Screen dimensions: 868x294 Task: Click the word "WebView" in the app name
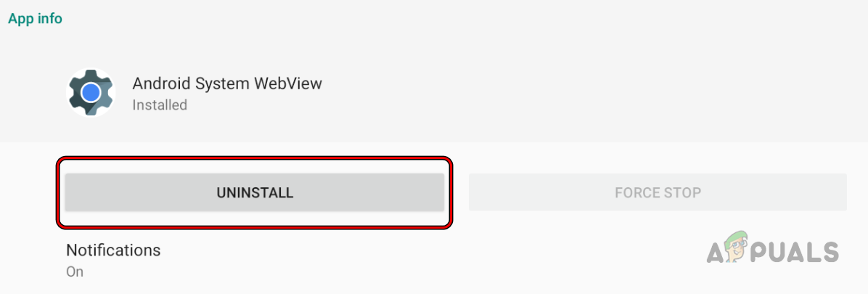point(288,83)
